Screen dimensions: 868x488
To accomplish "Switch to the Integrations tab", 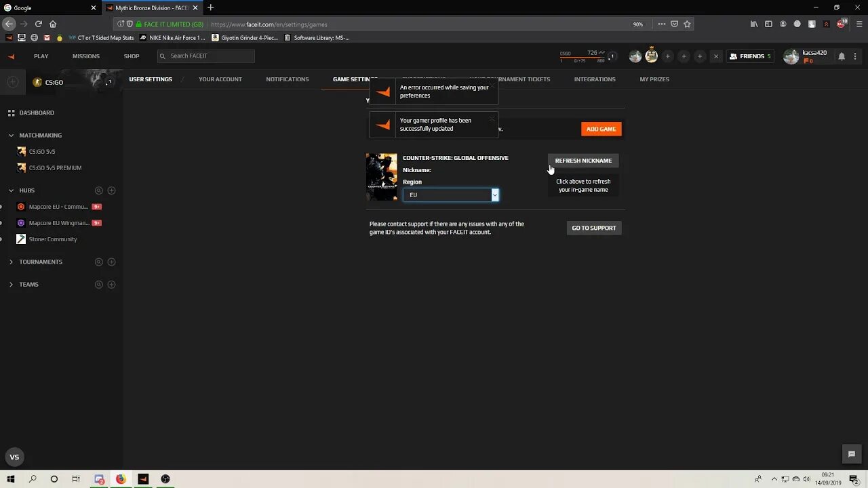I will tap(595, 79).
